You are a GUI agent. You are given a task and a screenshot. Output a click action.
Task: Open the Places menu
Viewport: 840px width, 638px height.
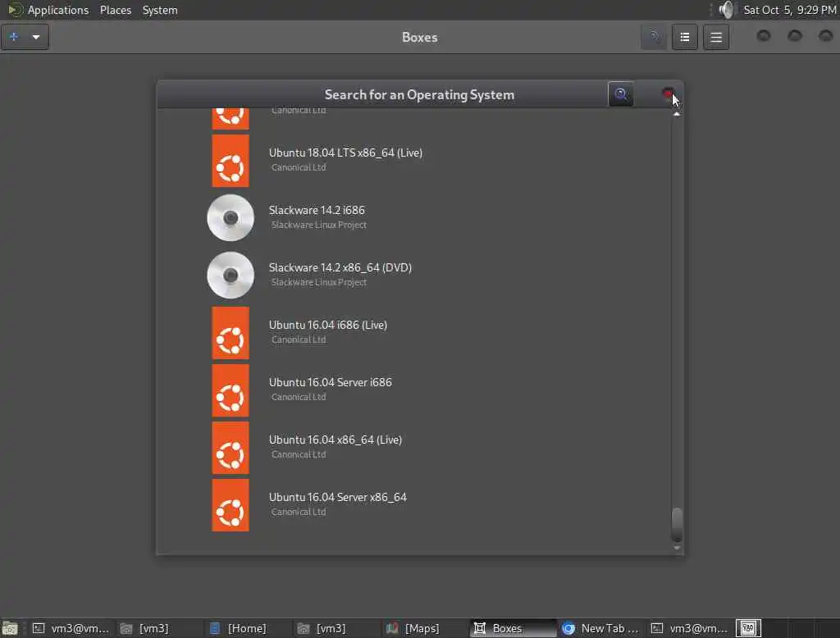[x=115, y=10]
